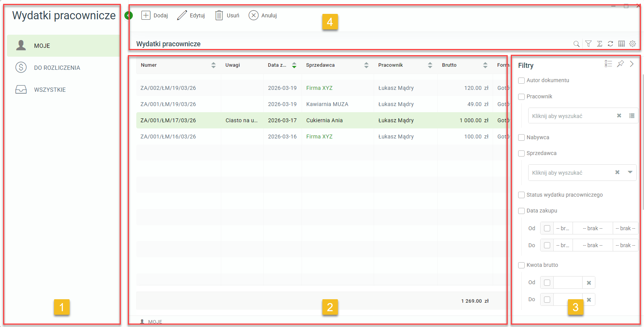Check the Data zakupu Od checkbox

pyautogui.click(x=547, y=228)
